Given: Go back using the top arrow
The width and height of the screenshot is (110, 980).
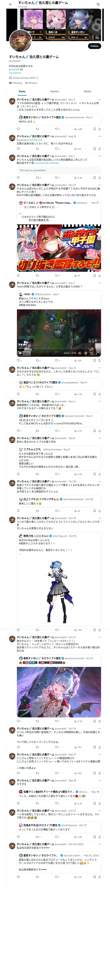Looking at the screenshot, I should [x=11, y=4].
